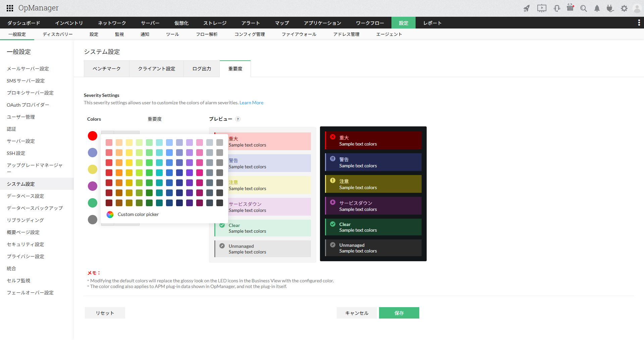Click the 保存 button
644x340 pixels.
[399, 313]
